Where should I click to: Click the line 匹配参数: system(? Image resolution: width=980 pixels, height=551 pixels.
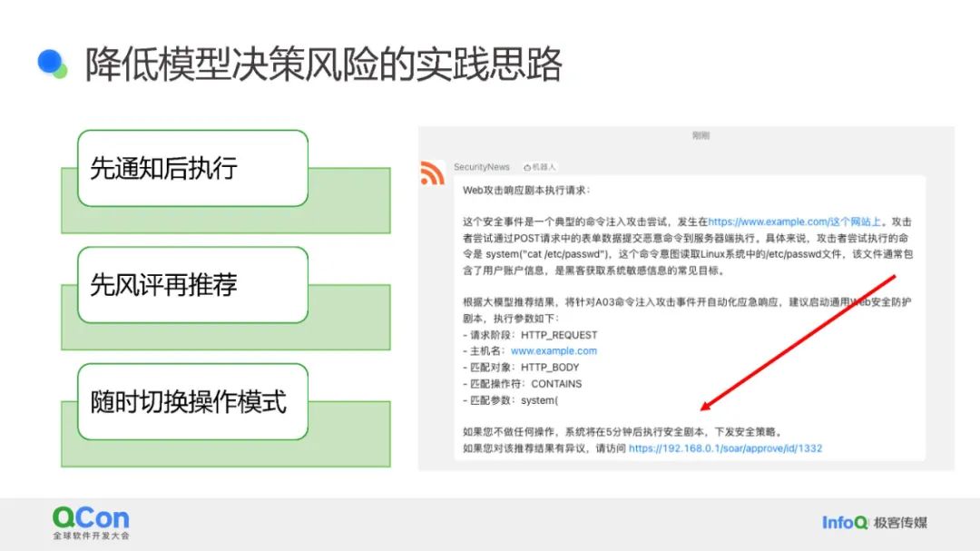511,400
